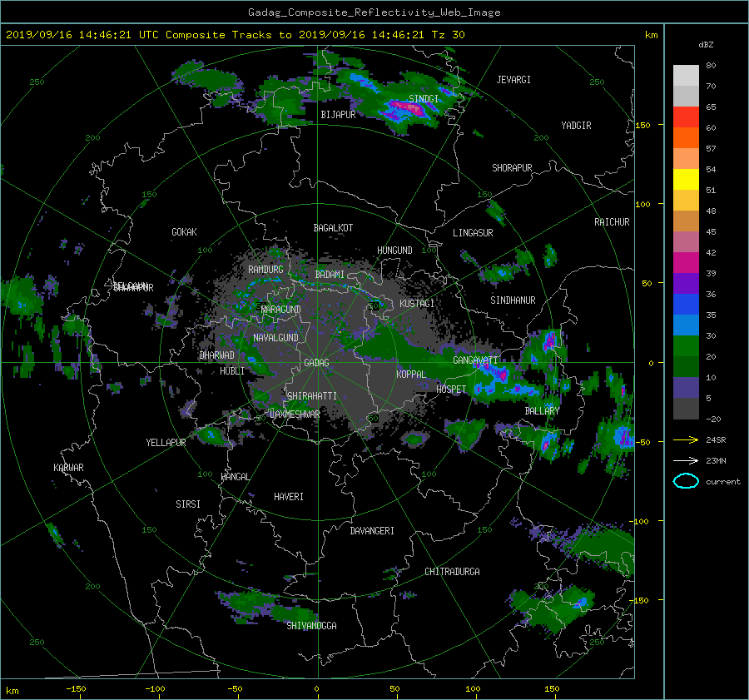Viewport: 749px width, 700px height.
Task: Click the cyan current-track ellipse icon
Action: point(686,481)
